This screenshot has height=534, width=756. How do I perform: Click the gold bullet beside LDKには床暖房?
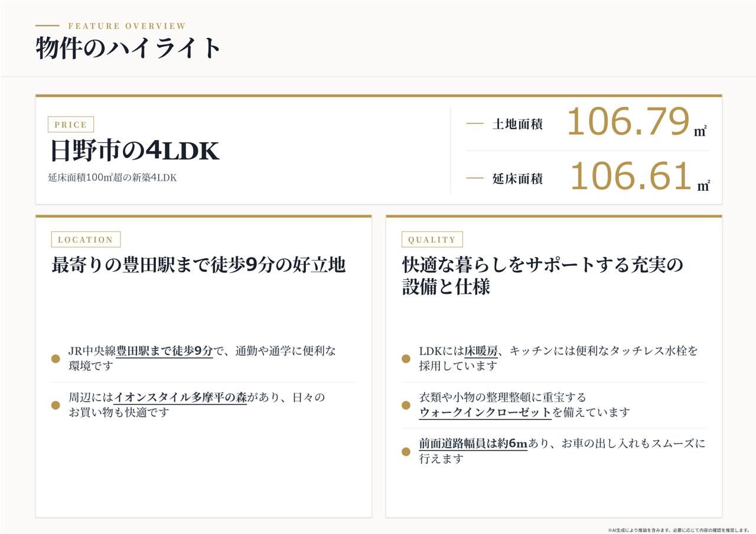point(406,359)
